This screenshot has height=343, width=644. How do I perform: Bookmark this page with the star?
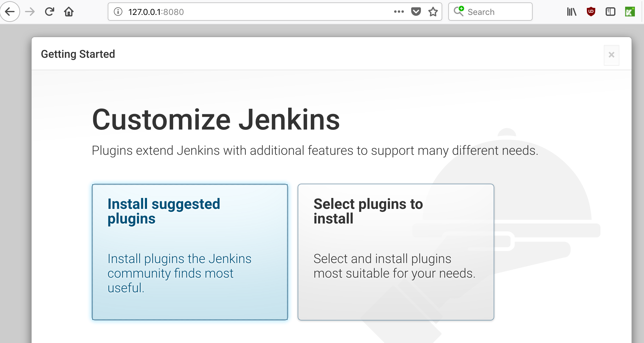point(433,12)
